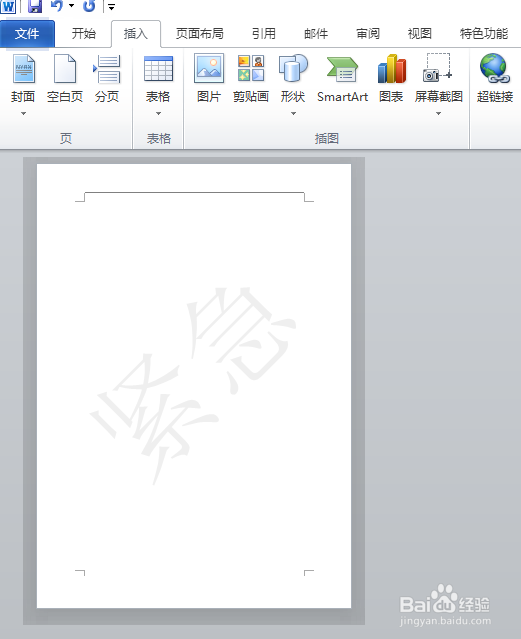Expand the 封面 dropdown arrow
The image size is (521, 639).
[23, 113]
